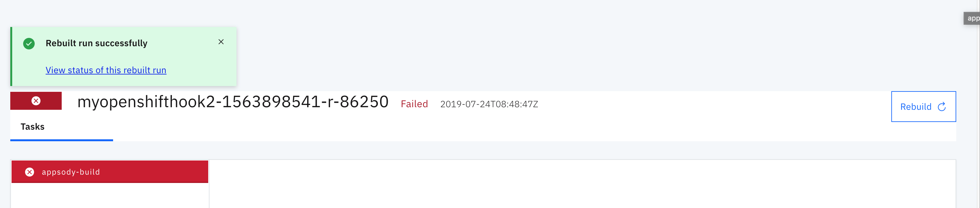
Task: Collapse the Tasks section
Action: point(32,126)
